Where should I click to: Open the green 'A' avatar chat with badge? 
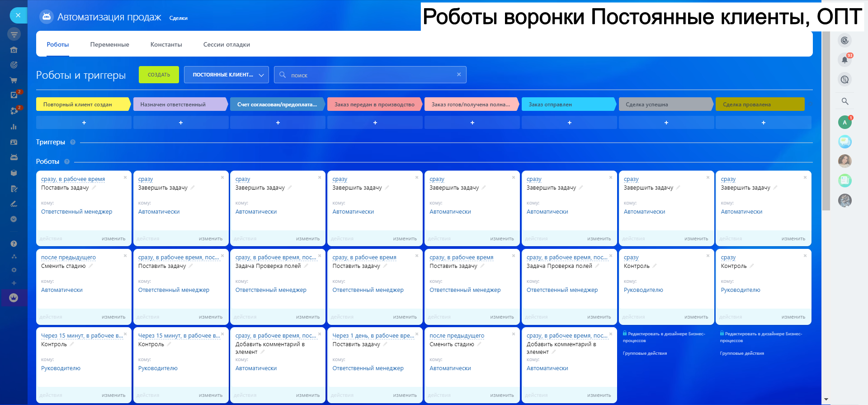point(844,122)
